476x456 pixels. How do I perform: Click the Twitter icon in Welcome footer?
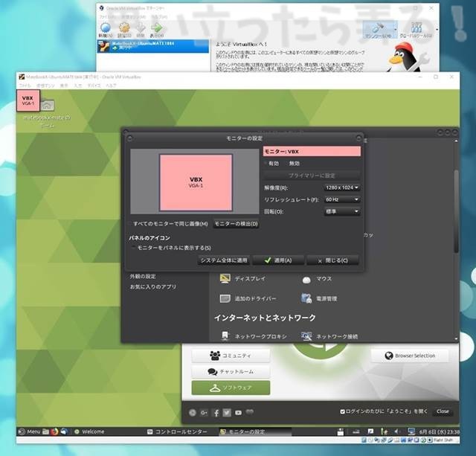(x=227, y=412)
